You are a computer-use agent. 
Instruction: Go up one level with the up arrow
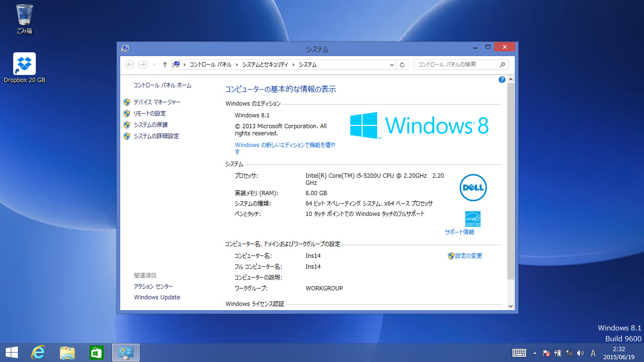coord(165,65)
